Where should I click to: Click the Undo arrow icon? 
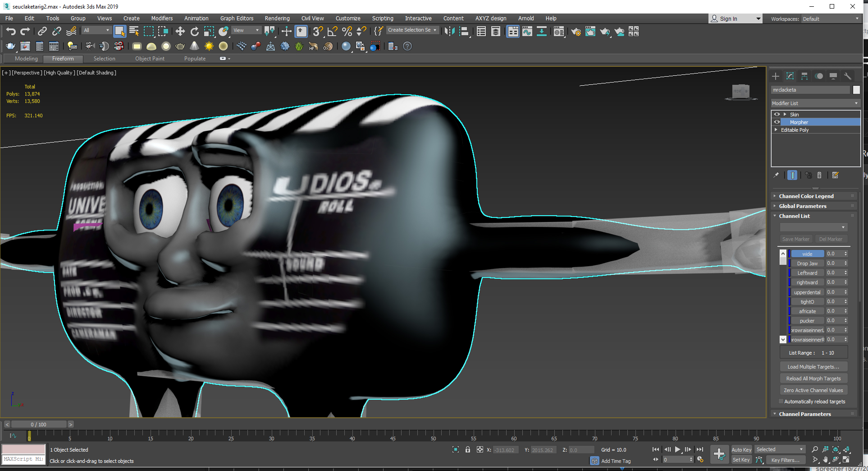pyautogui.click(x=11, y=31)
